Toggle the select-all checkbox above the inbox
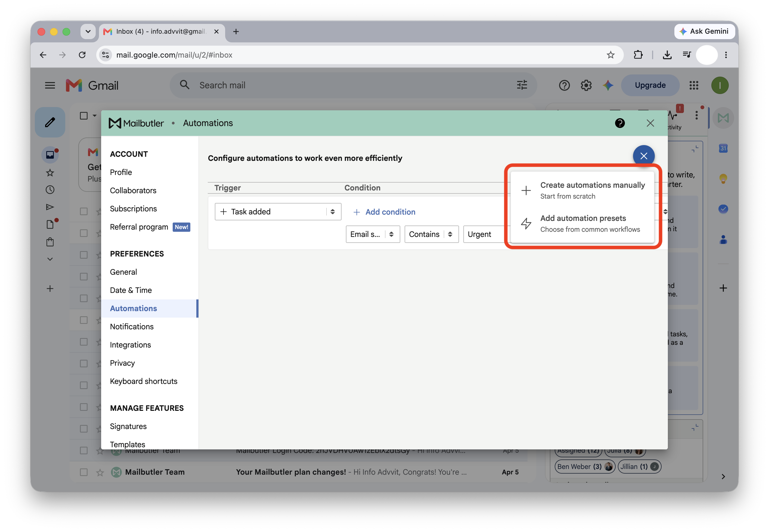 [x=84, y=116]
